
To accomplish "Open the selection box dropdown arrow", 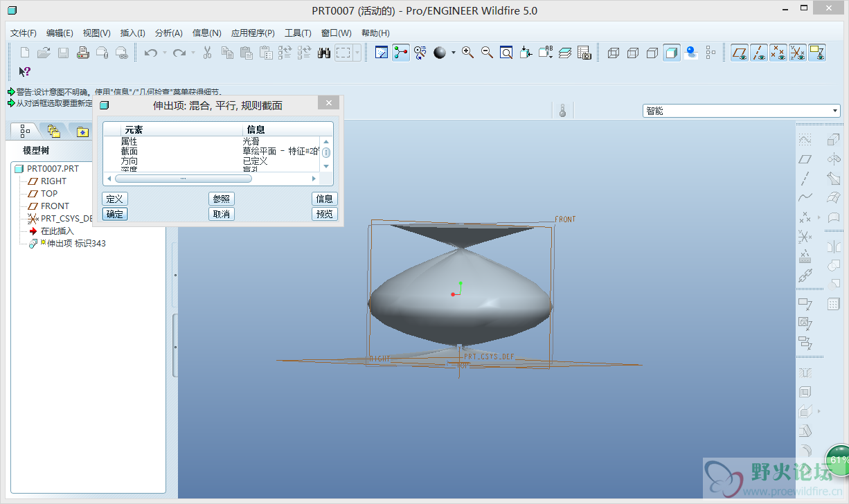I will [357, 53].
